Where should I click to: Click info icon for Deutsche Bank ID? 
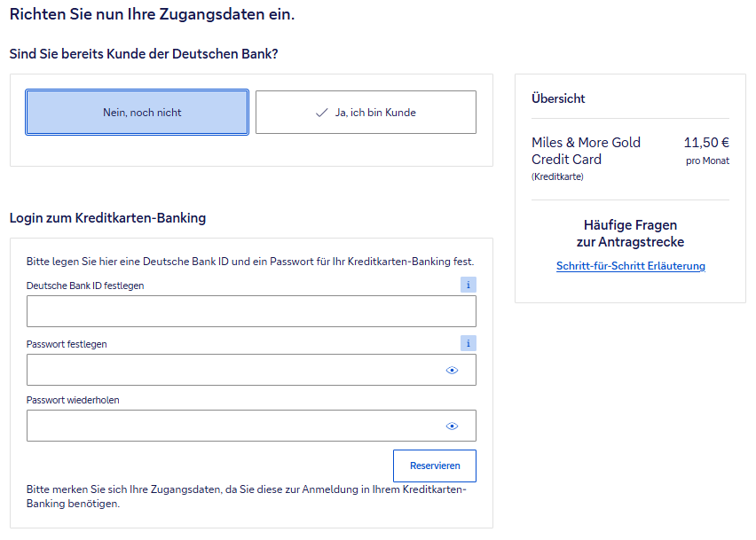click(469, 285)
